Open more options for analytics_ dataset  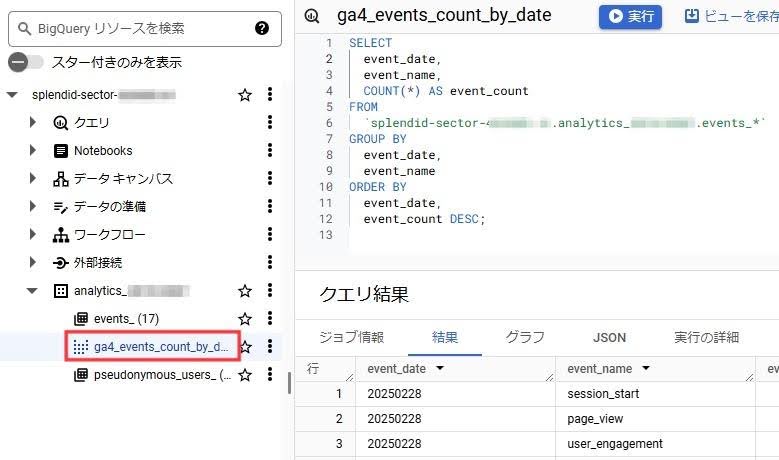pos(270,290)
